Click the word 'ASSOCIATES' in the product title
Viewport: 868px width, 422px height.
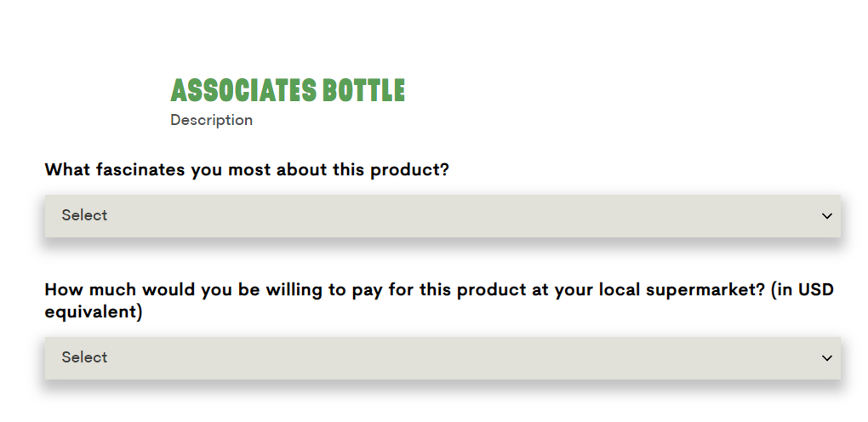coord(243,90)
